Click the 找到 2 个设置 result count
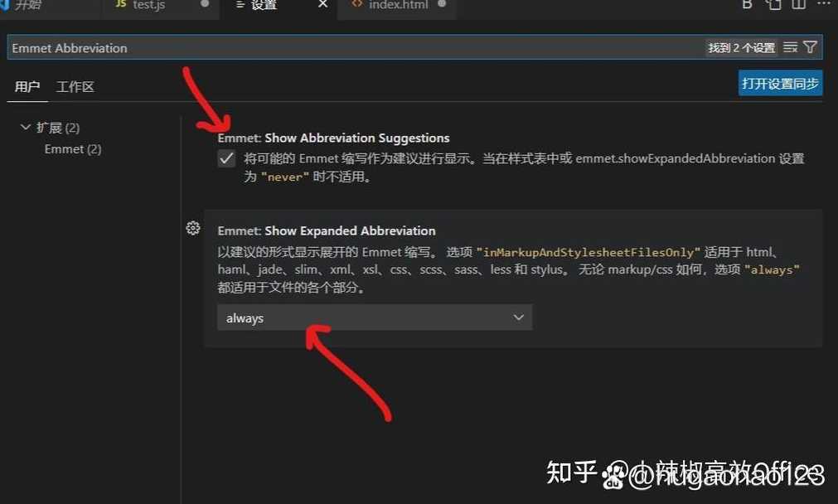The height and width of the screenshot is (504, 838). (x=742, y=47)
